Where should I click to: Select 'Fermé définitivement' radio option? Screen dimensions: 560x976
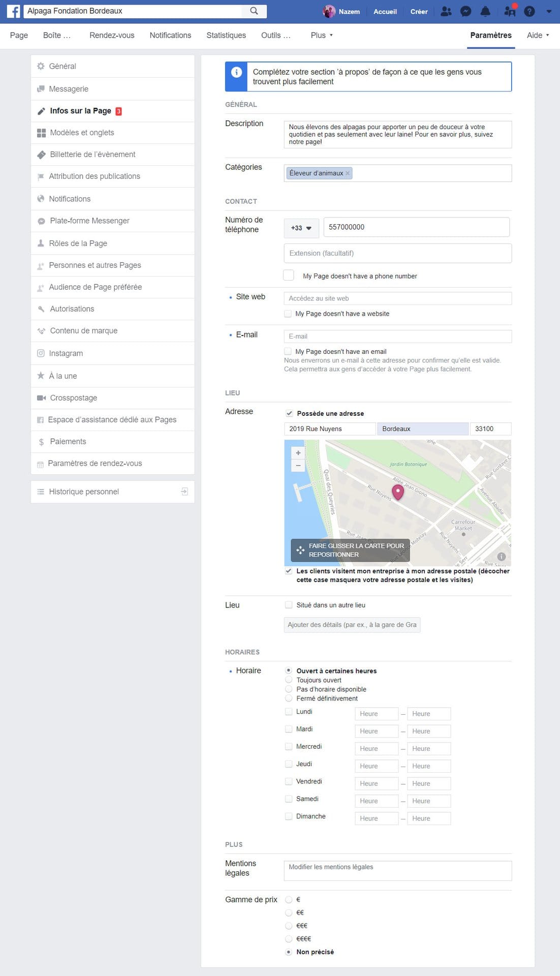pos(289,698)
